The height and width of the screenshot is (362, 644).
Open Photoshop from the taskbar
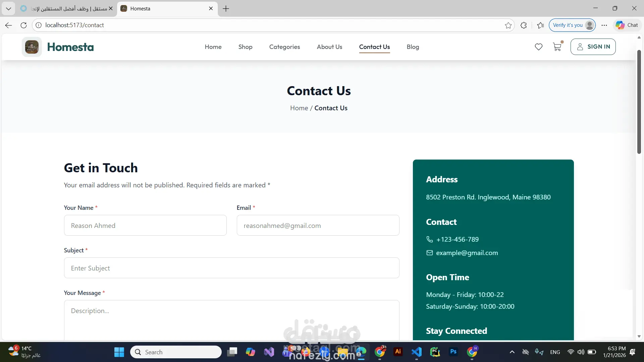453,352
